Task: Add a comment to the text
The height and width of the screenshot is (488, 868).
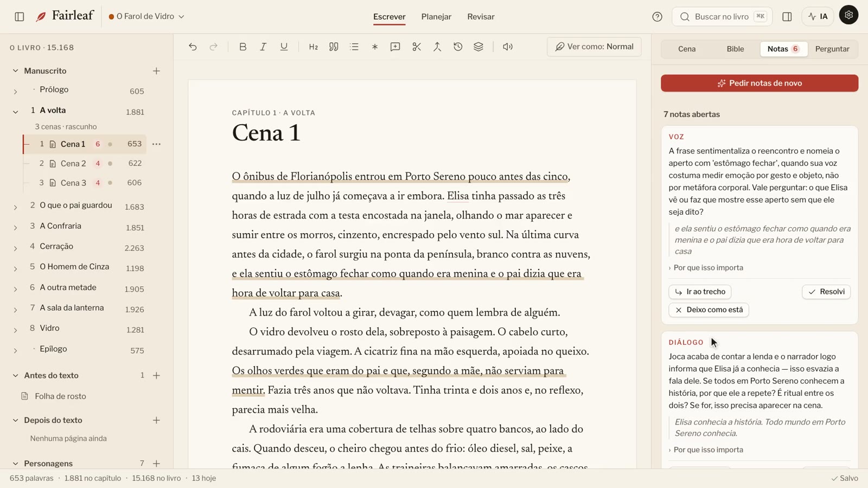Action: (395, 47)
